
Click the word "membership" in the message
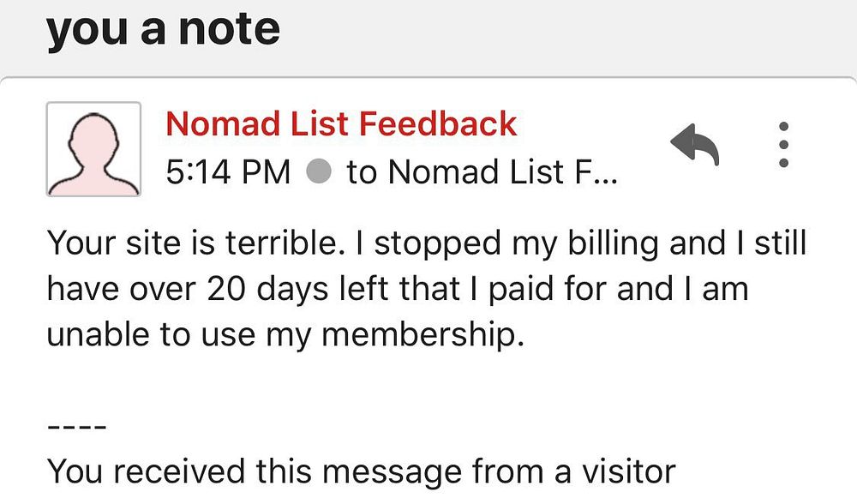420,334
